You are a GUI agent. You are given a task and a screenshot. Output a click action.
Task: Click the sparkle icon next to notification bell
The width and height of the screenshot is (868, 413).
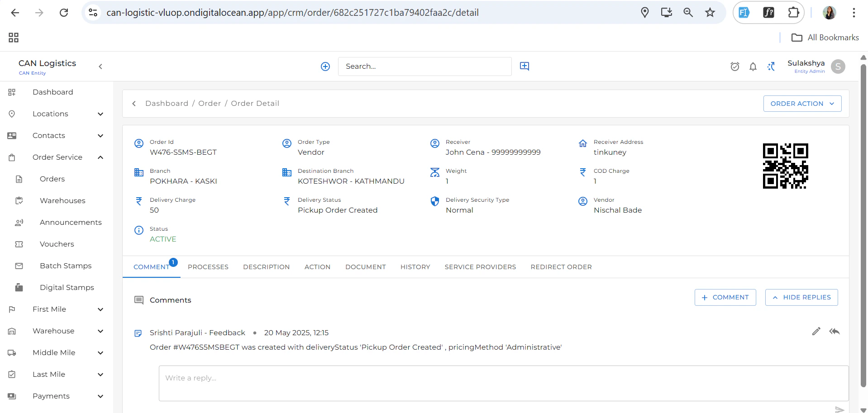(x=771, y=66)
